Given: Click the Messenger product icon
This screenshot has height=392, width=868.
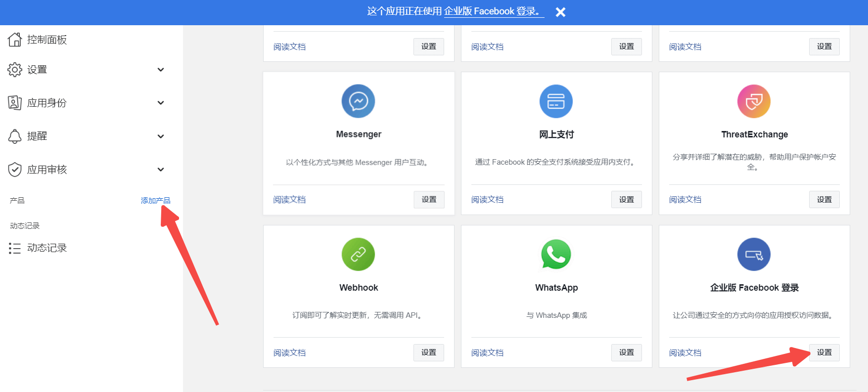Looking at the screenshot, I should point(358,101).
